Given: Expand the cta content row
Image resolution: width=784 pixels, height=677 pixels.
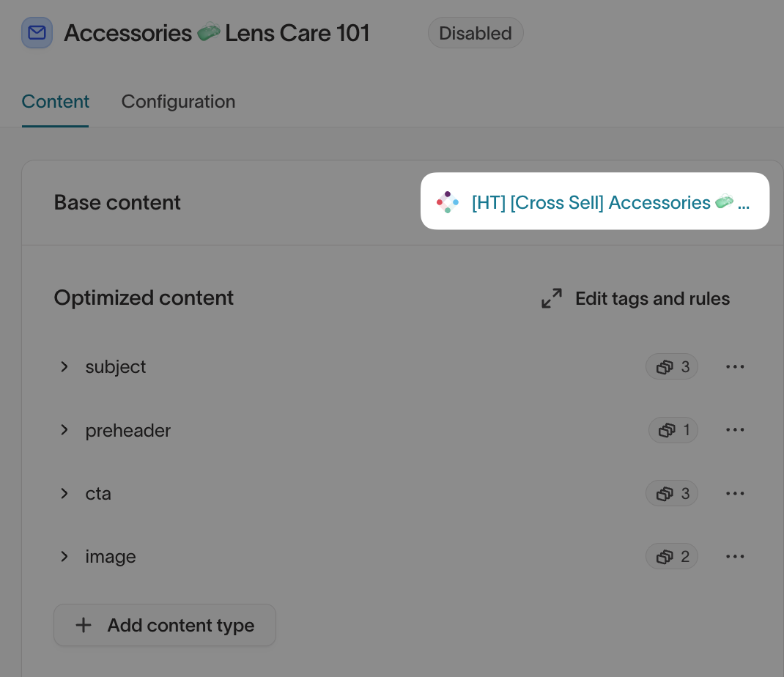Looking at the screenshot, I should tap(64, 494).
